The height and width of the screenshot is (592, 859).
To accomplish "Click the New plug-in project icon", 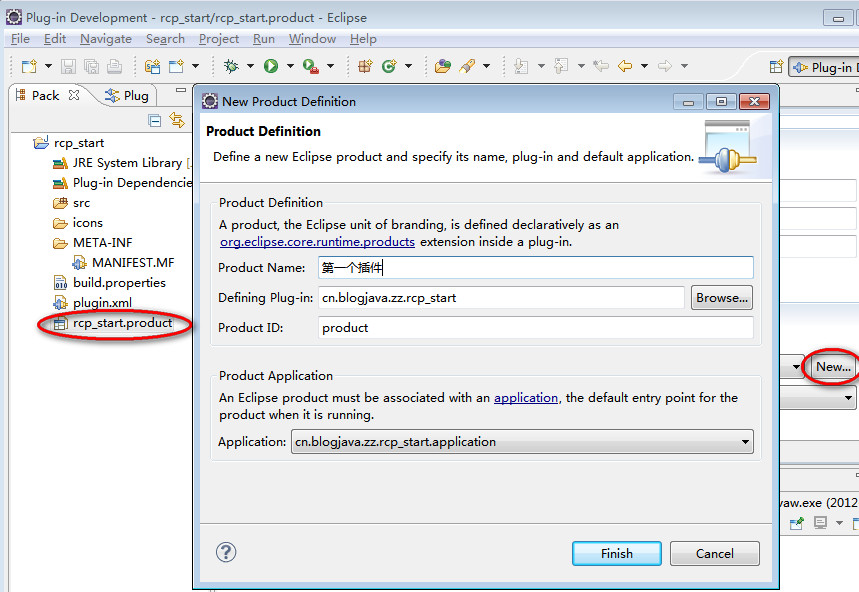I will 152,66.
